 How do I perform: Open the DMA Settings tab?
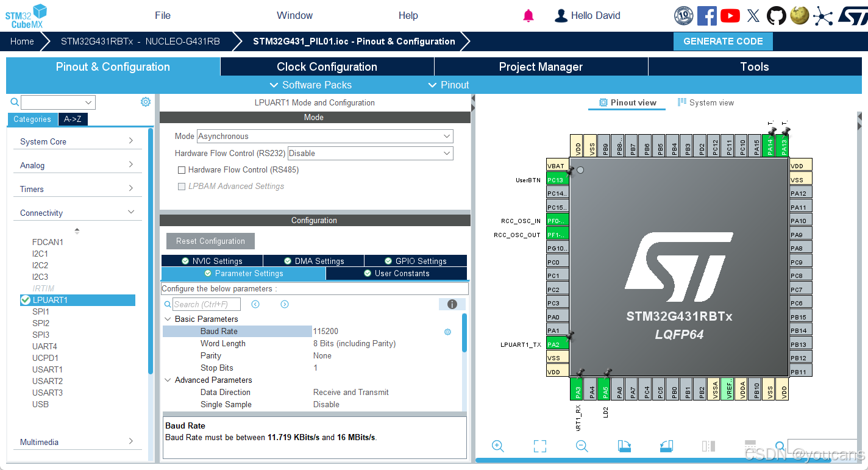pyautogui.click(x=314, y=261)
